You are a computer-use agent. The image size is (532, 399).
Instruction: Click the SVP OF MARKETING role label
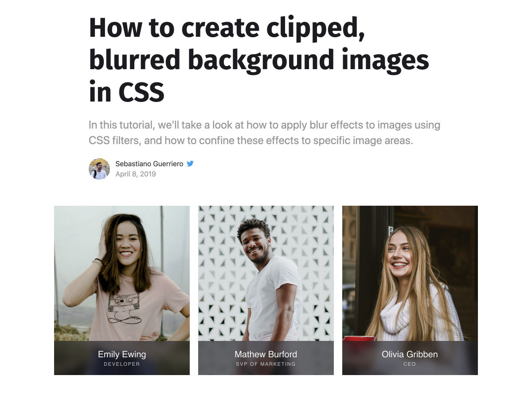(266, 364)
